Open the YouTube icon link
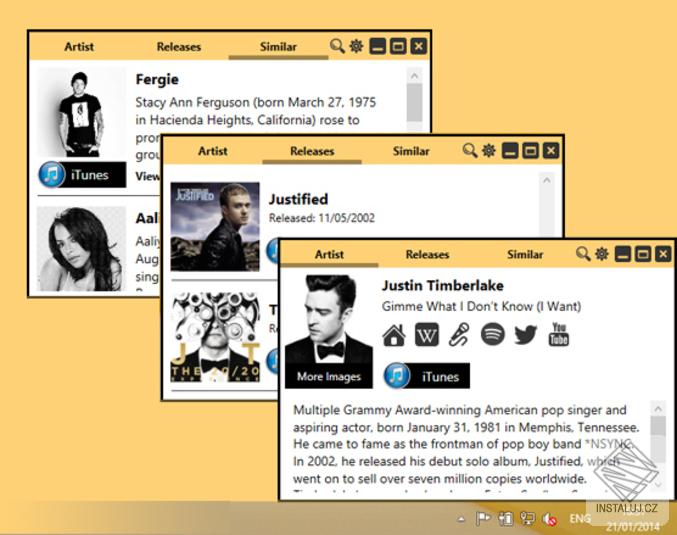 coord(559,334)
